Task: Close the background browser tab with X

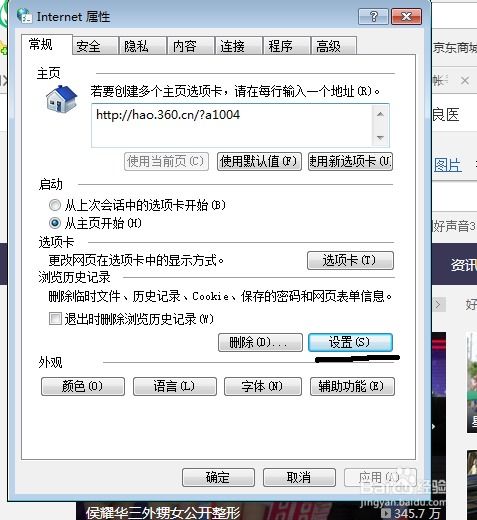Action: coord(465,80)
